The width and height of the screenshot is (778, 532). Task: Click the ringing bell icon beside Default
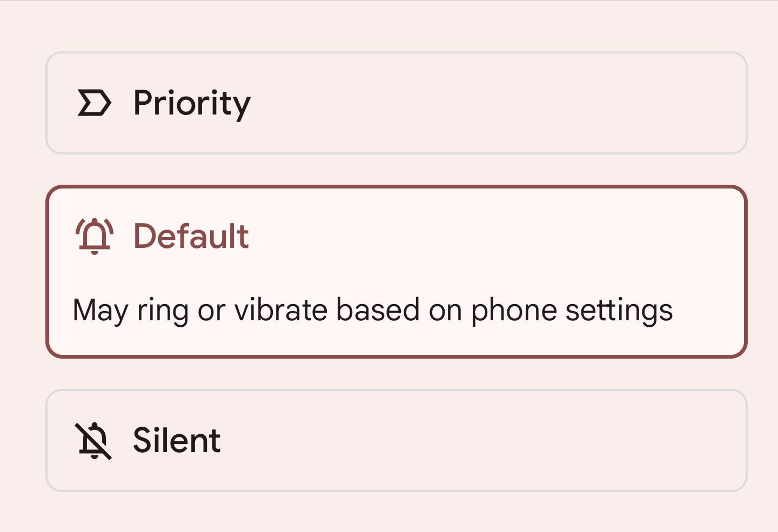[x=94, y=235]
